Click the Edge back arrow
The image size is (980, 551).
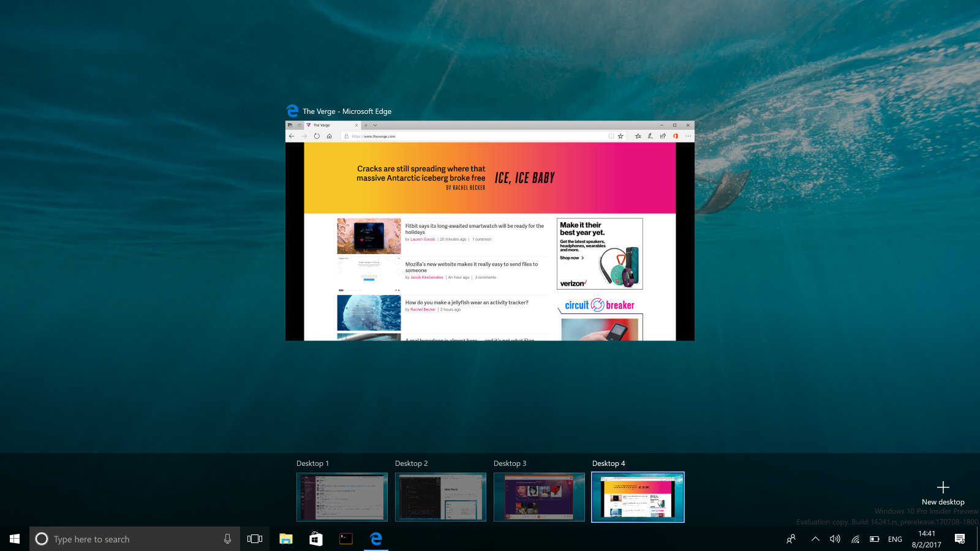tap(292, 136)
